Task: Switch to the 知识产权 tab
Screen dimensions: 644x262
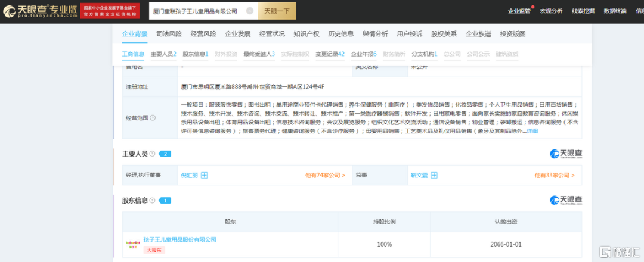Action: coord(306,34)
